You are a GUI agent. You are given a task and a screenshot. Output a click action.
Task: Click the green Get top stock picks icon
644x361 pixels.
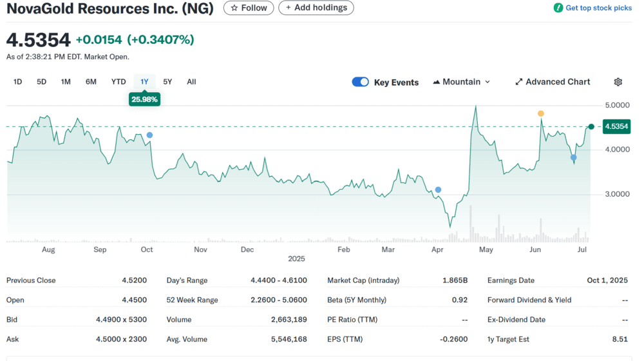coord(558,8)
